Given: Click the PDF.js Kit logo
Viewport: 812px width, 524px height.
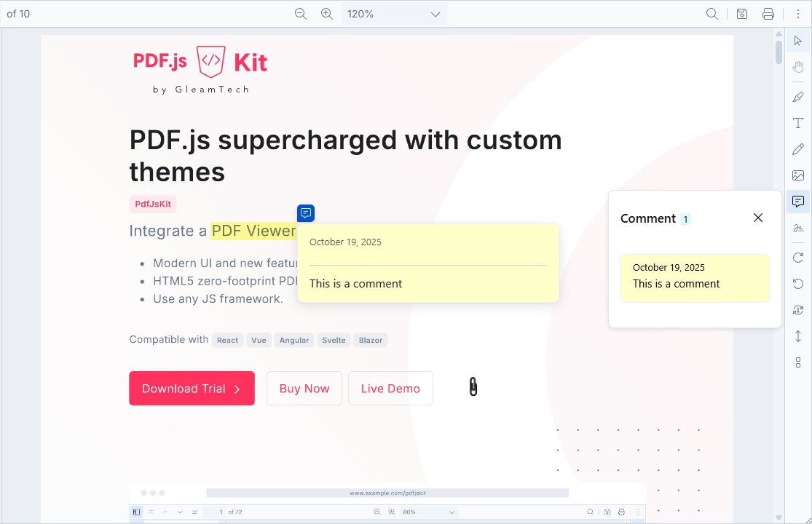Looking at the screenshot, I should pyautogui.click(x=200, y=70).
